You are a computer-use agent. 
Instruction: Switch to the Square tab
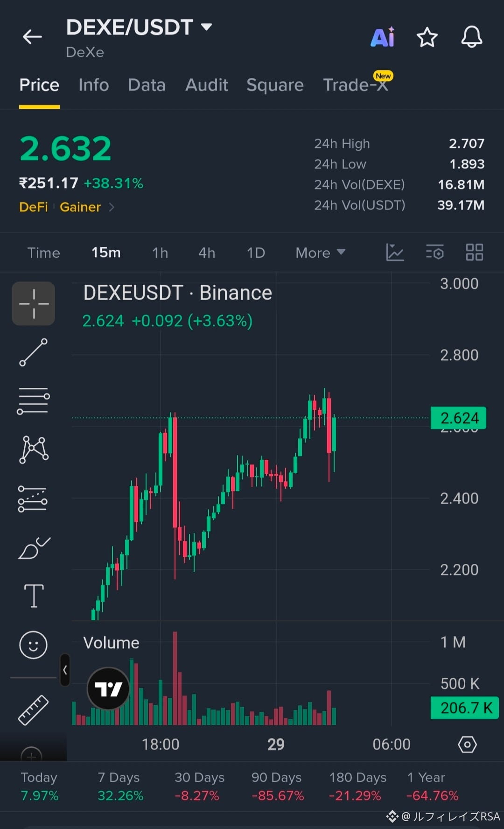(x=275, y=85)
